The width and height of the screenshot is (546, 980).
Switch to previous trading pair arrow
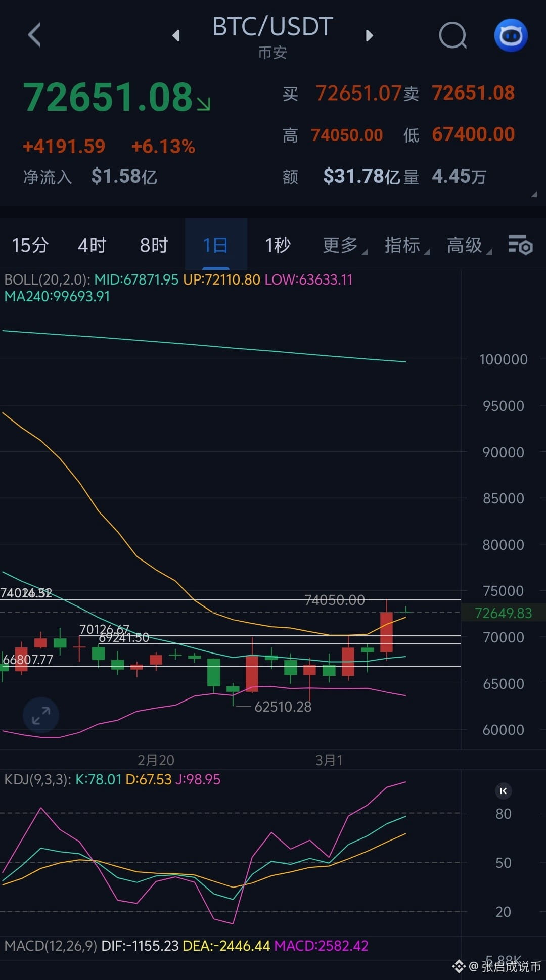176,35
